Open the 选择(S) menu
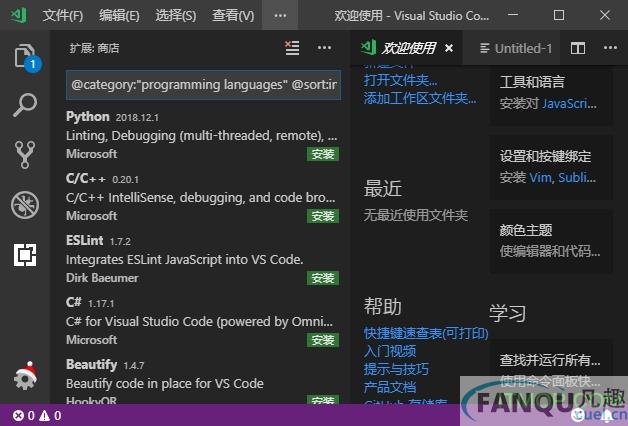 click(x=176, y=16)
